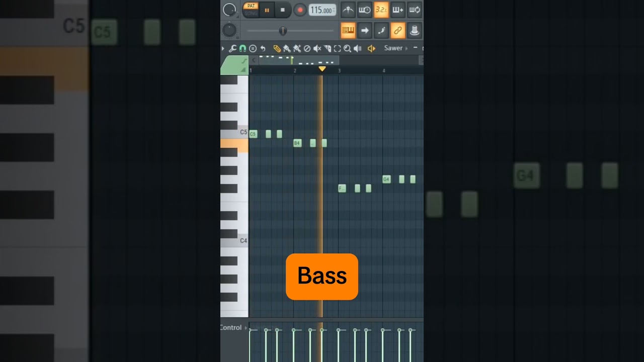This screenshot has width=644, height=362.
Task: Click the 115.000 tempo field
Action: point(322,10)
